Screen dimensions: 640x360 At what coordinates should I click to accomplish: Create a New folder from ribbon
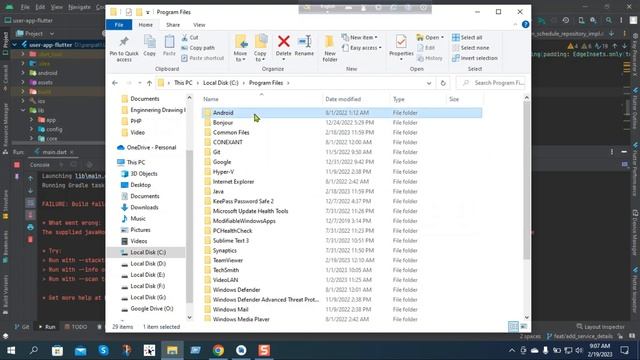(x=330, y=48)
